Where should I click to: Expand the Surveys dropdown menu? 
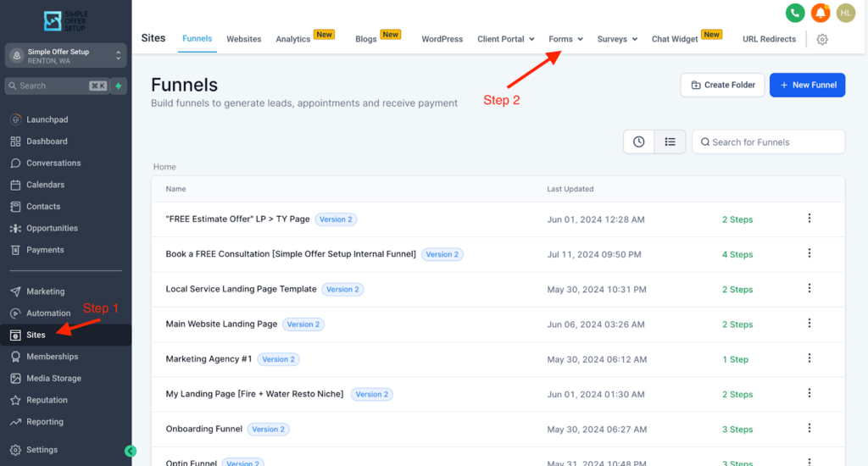pos(617,39)
